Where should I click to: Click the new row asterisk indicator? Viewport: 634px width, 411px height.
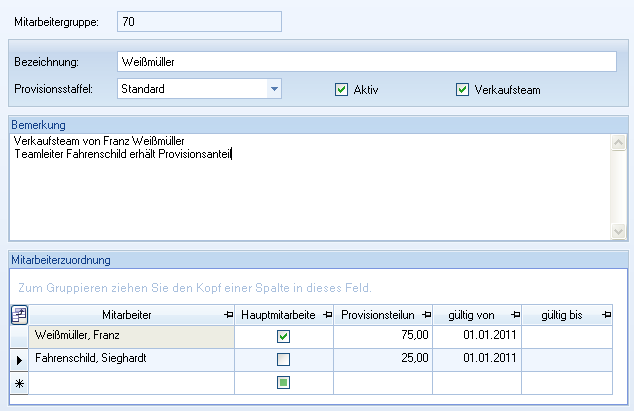(19, 384)
